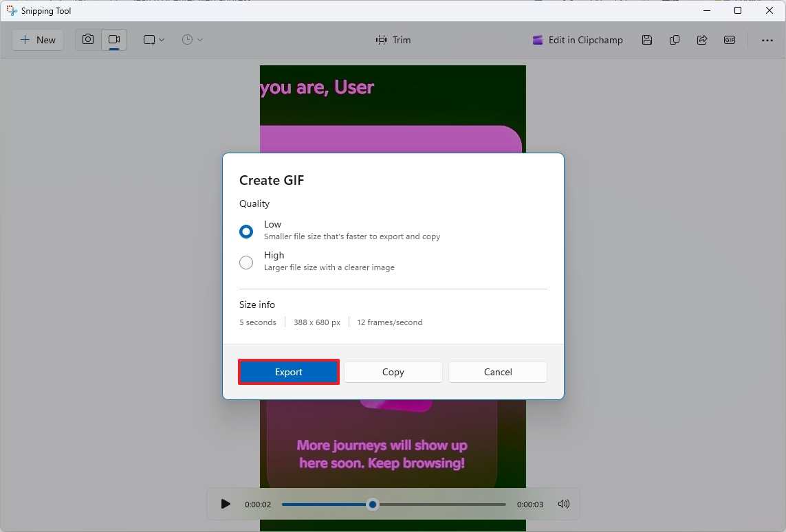
Task: Click the GIF export icon
Action: pos(730,39)
